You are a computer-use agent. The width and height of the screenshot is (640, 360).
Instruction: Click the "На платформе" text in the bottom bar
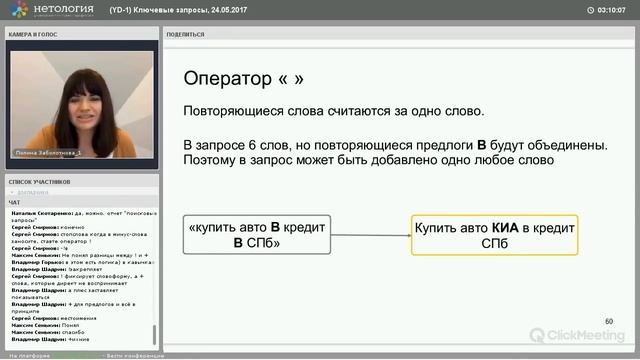coord(29,356)
